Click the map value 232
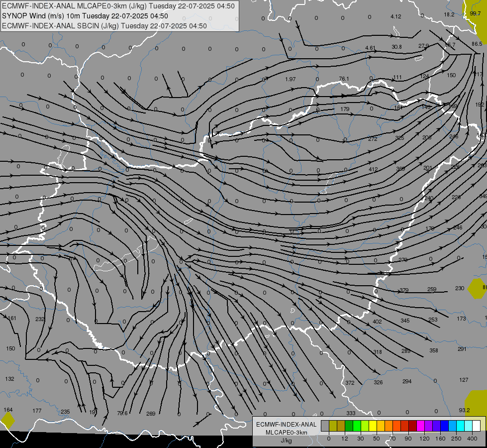The image size is (487, 448). coord(40,319)
